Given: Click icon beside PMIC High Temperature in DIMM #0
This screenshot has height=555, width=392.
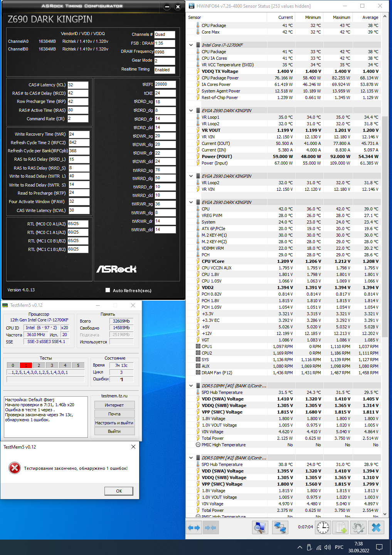Looking at the screenshot, I should pyautogui.click(x=198, y=445).
